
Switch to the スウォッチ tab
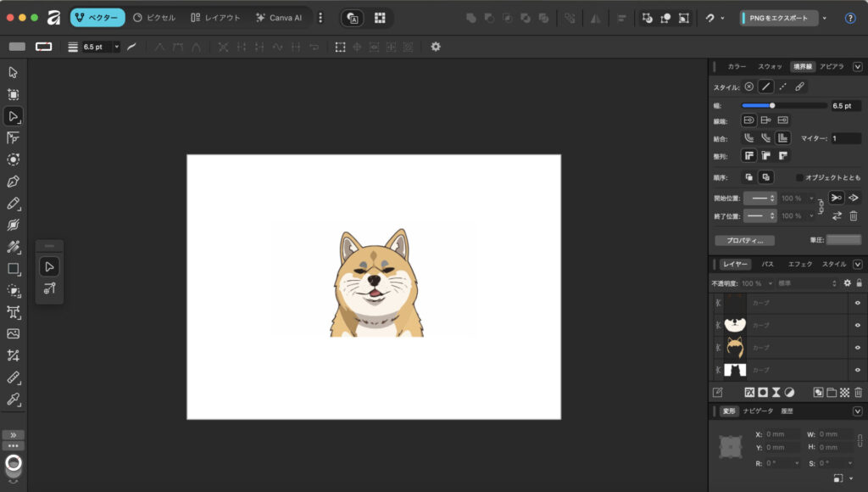pos(770,66)
